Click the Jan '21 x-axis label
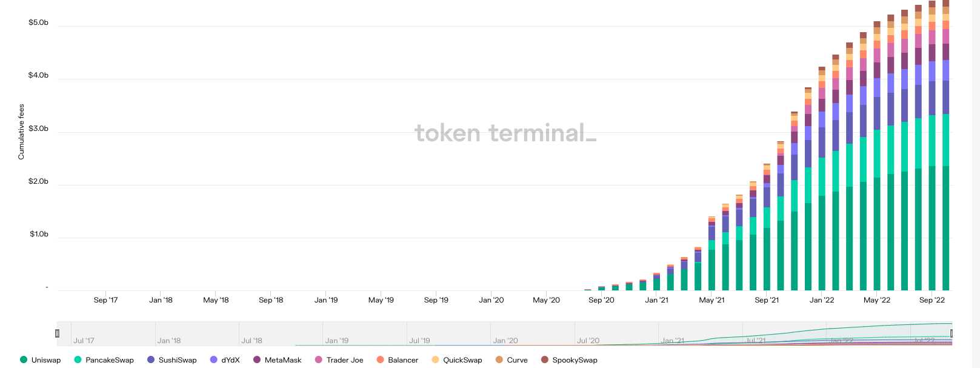The height and width of the screenshot is (368, 980). pos(656,300)
